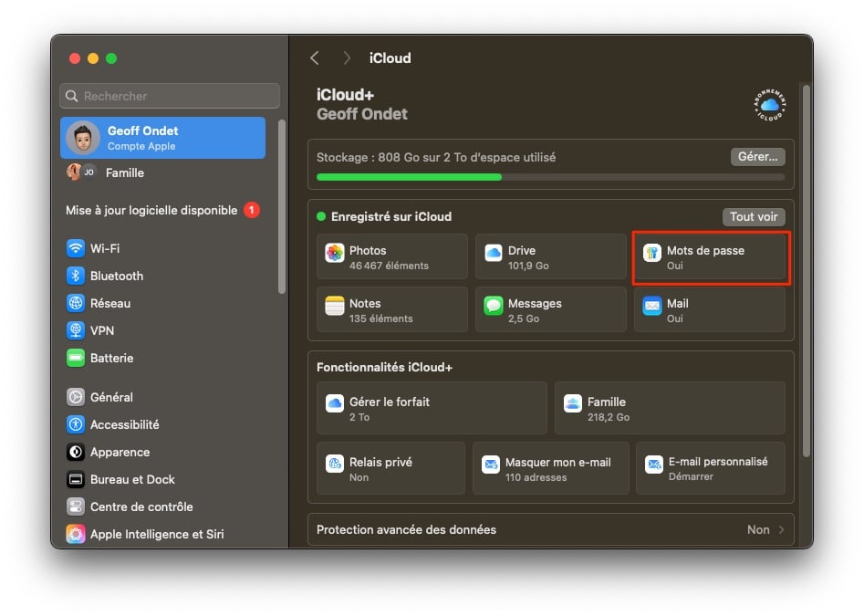Click the VPN sidebar icon
Viewport: 864px width, 616px height.
(x=76, y=330)
